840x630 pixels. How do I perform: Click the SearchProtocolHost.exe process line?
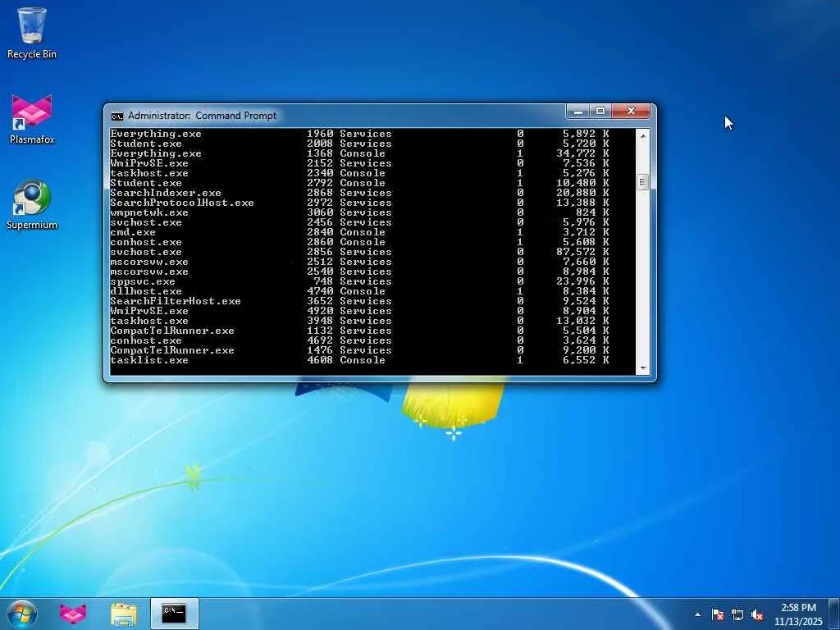[x=359, y=203]
